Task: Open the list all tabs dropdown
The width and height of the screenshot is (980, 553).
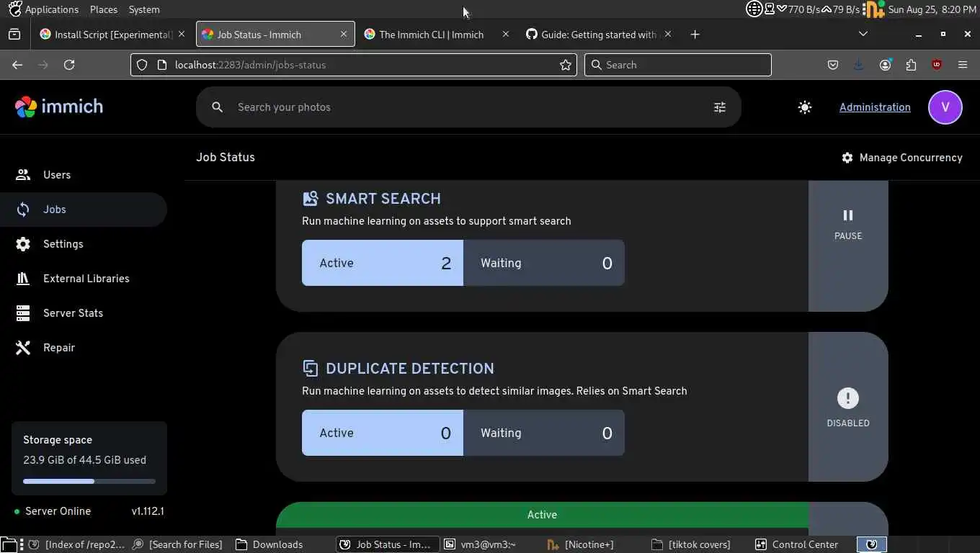Action: [x=863, y=34]
